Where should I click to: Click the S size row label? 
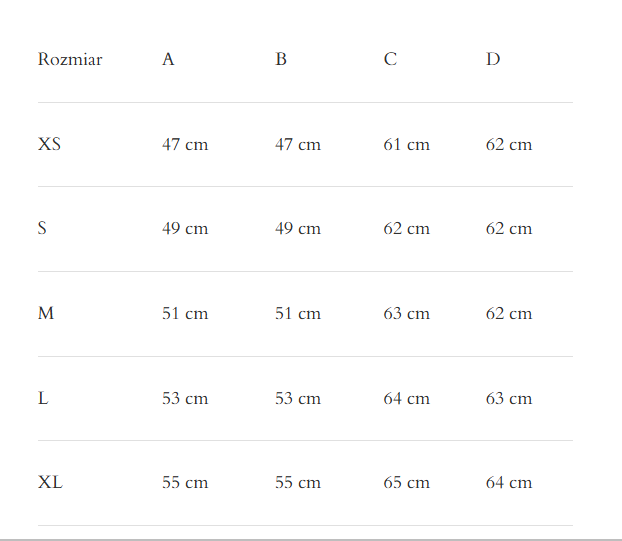42,228
